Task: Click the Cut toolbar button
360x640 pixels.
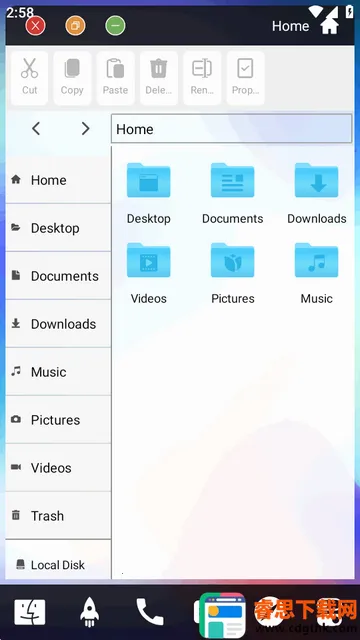Action: [29, 78]
